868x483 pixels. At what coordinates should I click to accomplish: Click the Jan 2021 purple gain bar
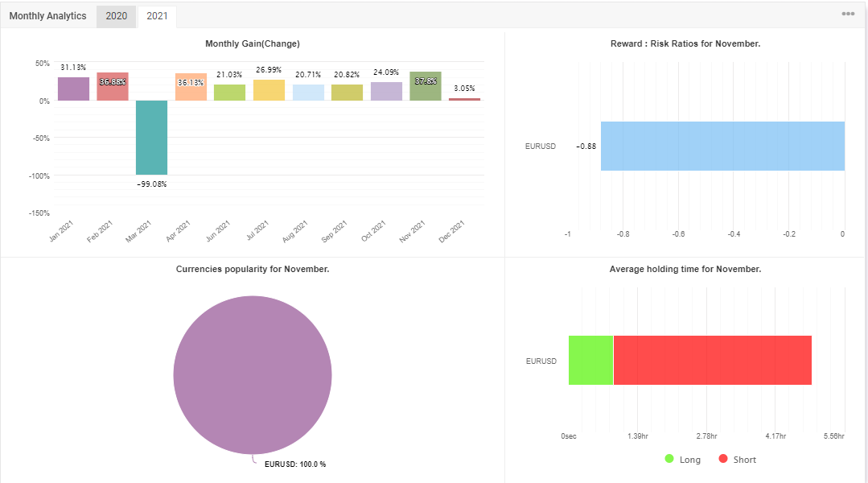point(74,89)
